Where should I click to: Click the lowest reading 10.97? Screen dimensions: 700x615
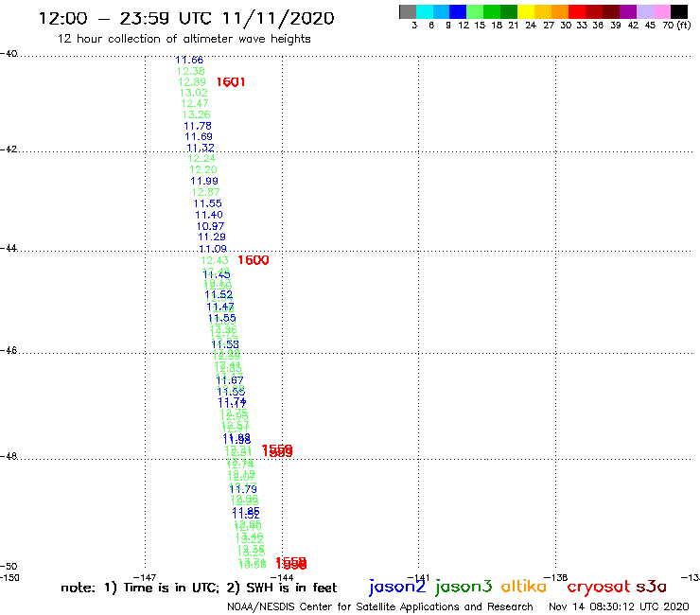click(210, 226)
